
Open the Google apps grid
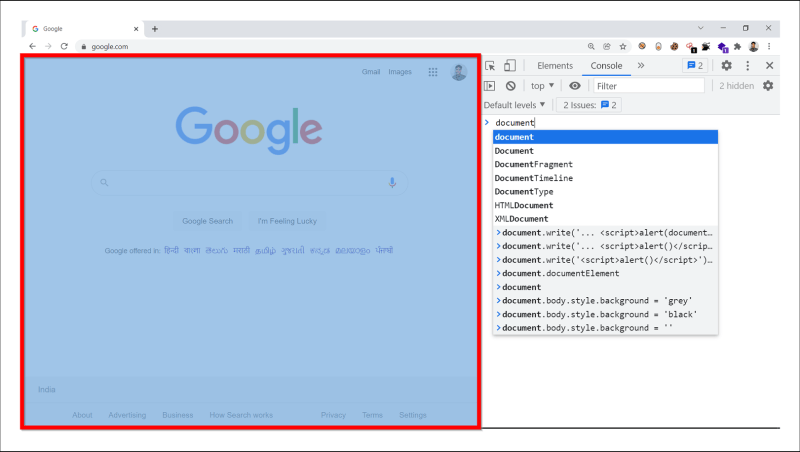pyautogui.click(x=433, y=72)
